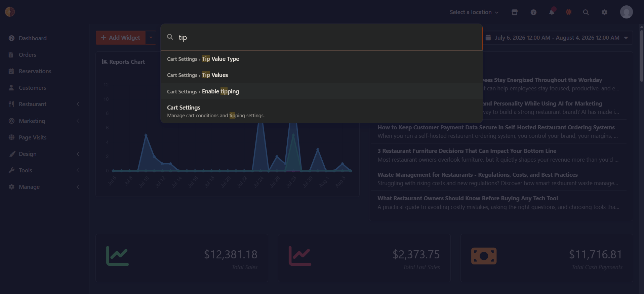This screenshot has width=644, height=294.
Task: Open the Add Widget dropdown arrow
Action: (151, 38)
